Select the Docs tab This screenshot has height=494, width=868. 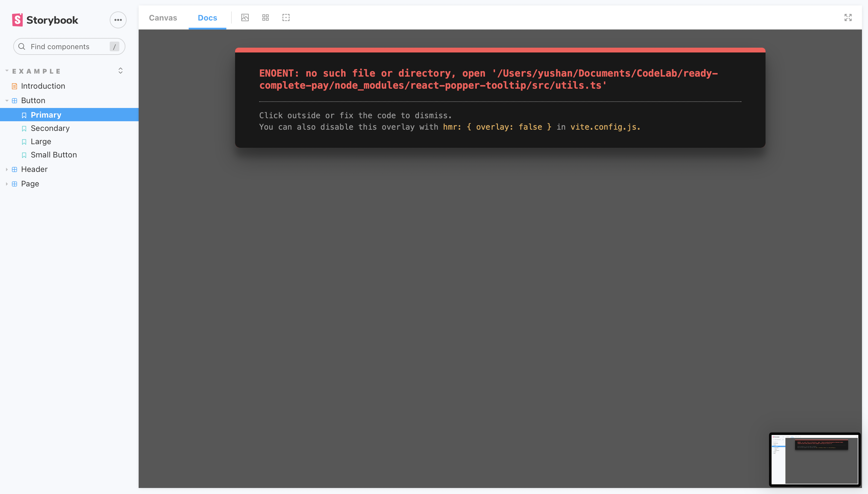(x=207, y=17)
